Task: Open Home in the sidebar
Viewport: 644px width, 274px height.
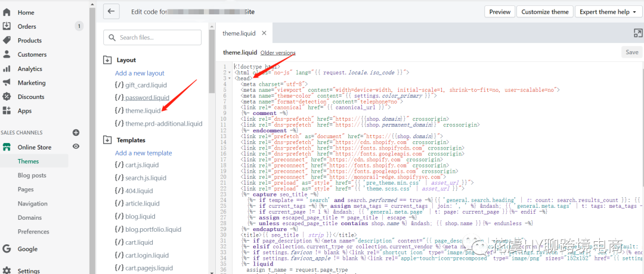Action: pyautogui.click(x=26, y=13)
